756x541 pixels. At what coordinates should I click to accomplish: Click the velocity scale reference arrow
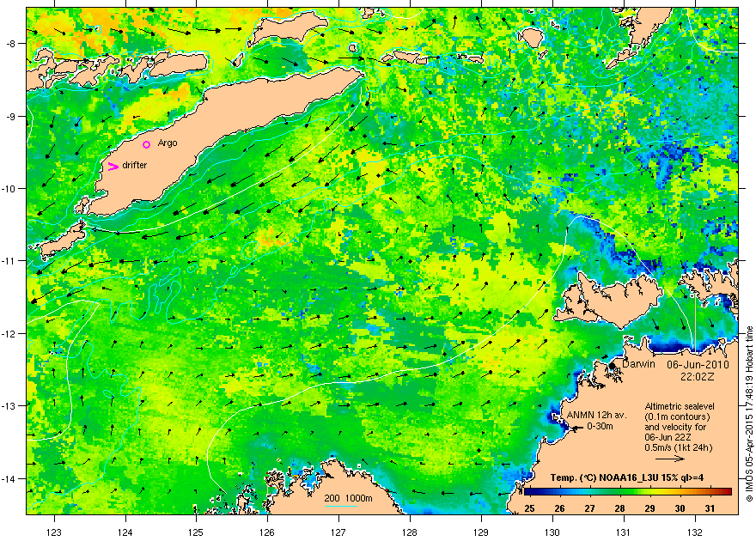(670, 459)
